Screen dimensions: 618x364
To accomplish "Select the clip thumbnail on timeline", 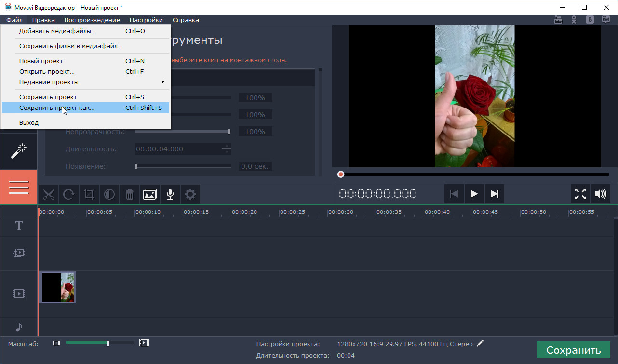I will click(x=57, y=287).
